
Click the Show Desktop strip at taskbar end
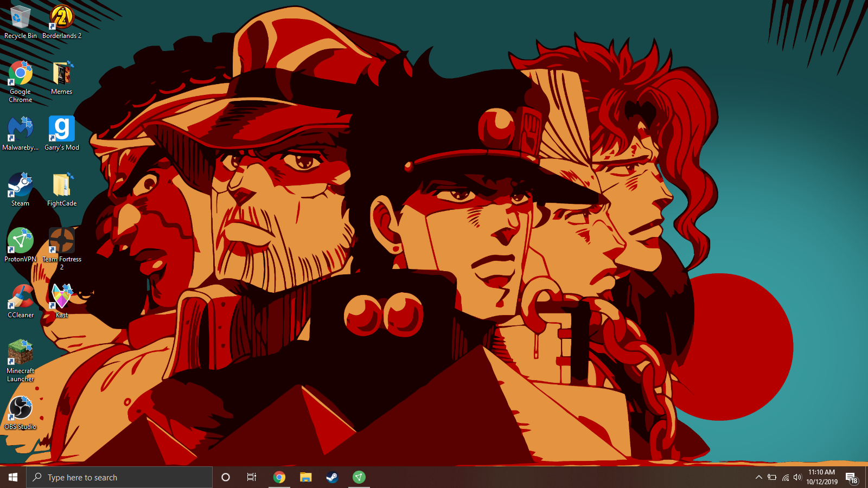[x=866, y=477]
